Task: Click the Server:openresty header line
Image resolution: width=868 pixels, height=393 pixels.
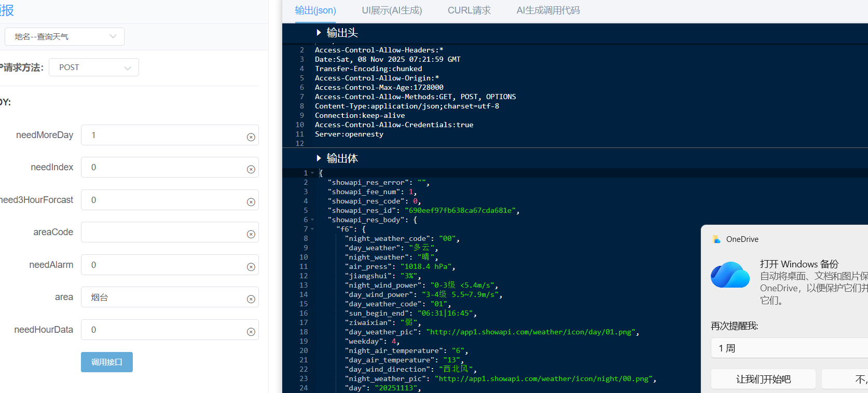Action: coord(349,134)
